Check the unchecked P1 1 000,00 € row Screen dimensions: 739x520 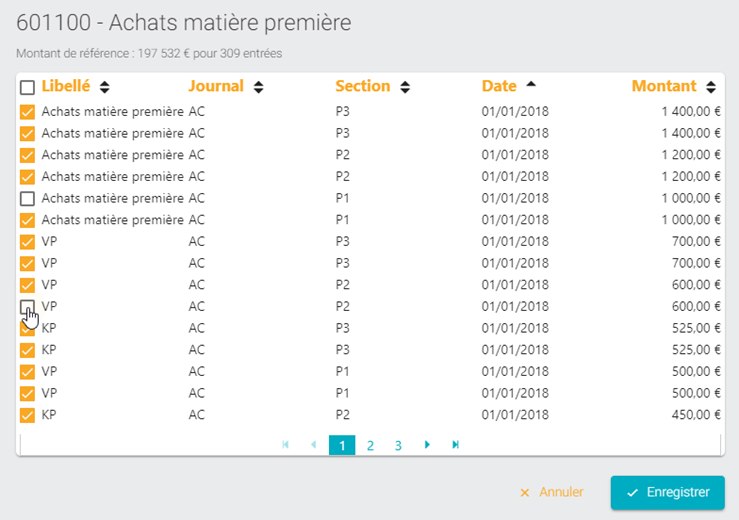point(27,198)
